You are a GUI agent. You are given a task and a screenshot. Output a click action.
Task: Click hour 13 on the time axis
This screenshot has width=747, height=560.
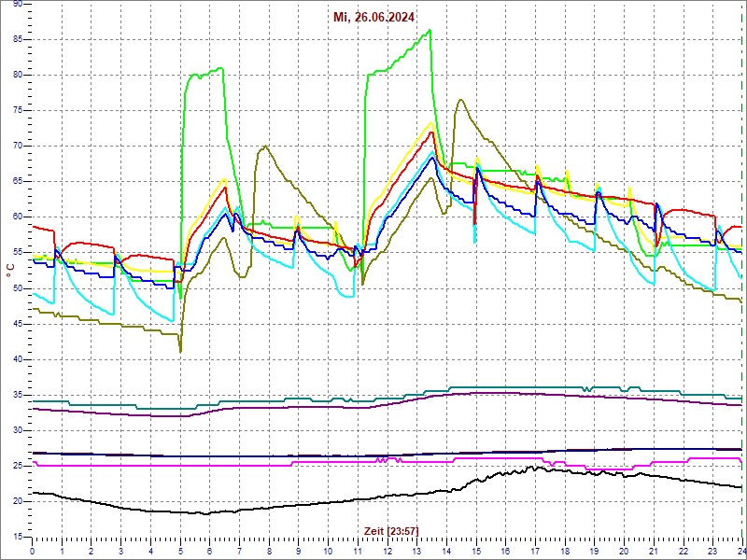(416, 550)
